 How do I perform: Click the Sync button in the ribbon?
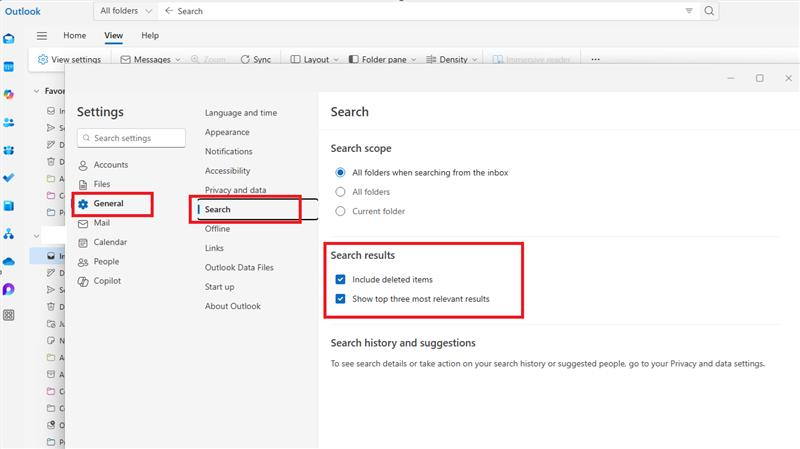(256, 60)
